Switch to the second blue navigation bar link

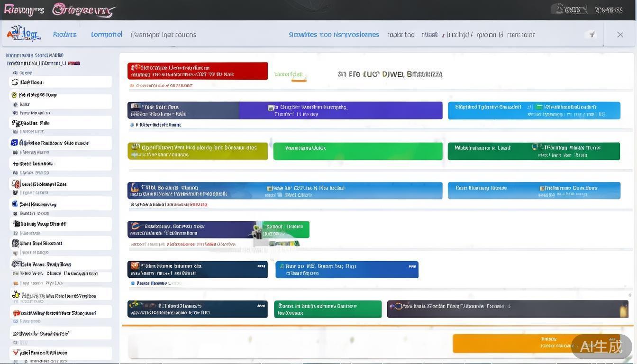[x=106, y=35]
